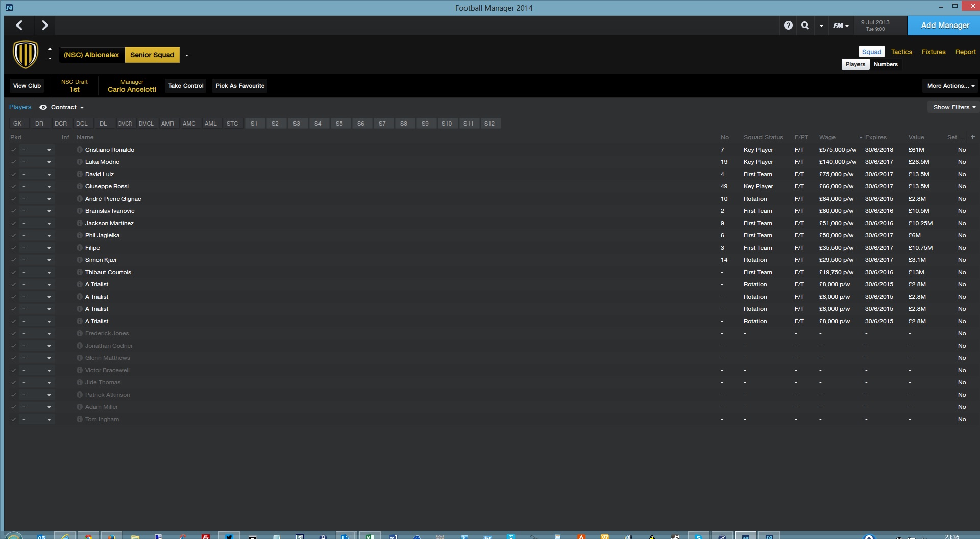Open the help question mark icon
This screenshot has height=539, width=980.
click(788, 25)
